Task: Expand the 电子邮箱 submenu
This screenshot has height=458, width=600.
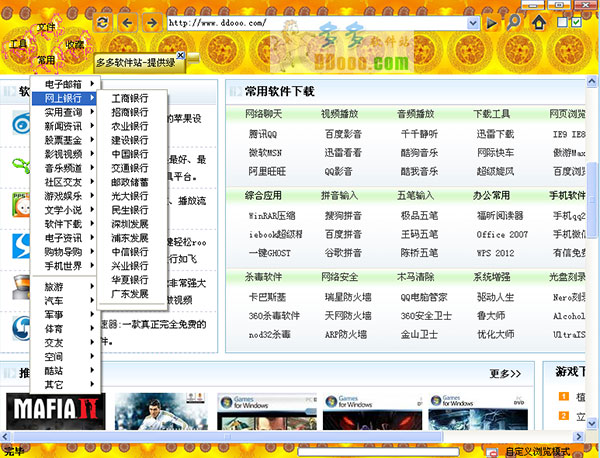Action: click(x=65, y=84)
